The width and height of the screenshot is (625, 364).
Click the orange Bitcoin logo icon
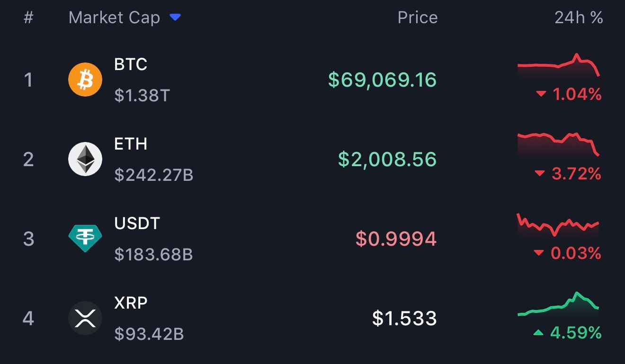click(x=85, y=80)
